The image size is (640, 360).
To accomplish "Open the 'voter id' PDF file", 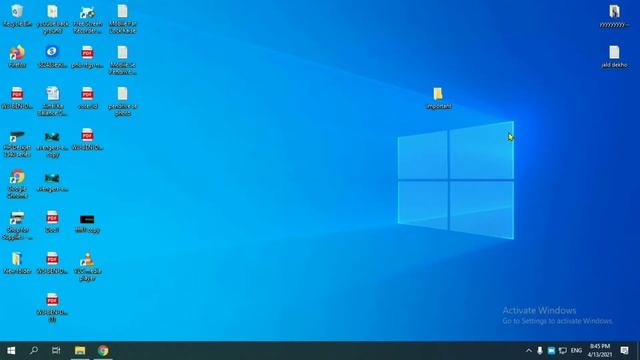I will click(87, 98).
